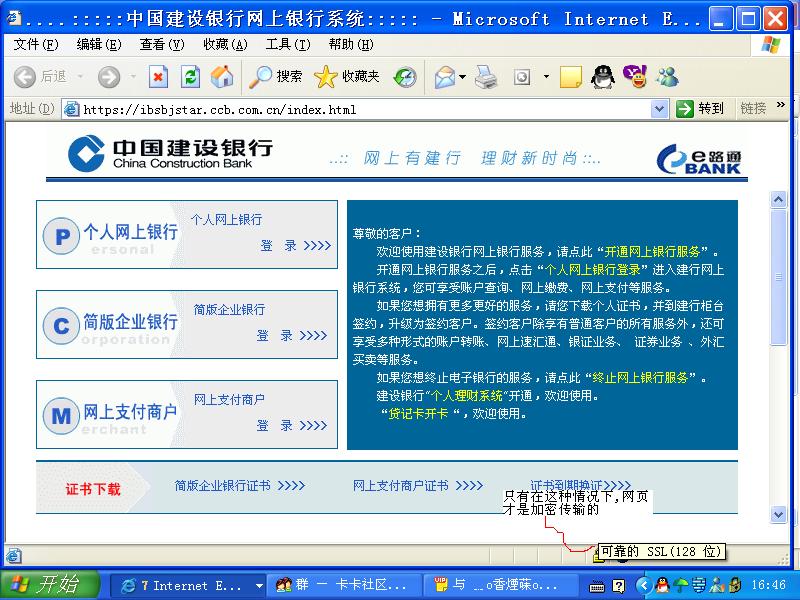Switch to 群 - 卡卡社区 taskbar window
Image resolution: width=800 pixels, height=600 pixels.
click(x=345, y=585)
